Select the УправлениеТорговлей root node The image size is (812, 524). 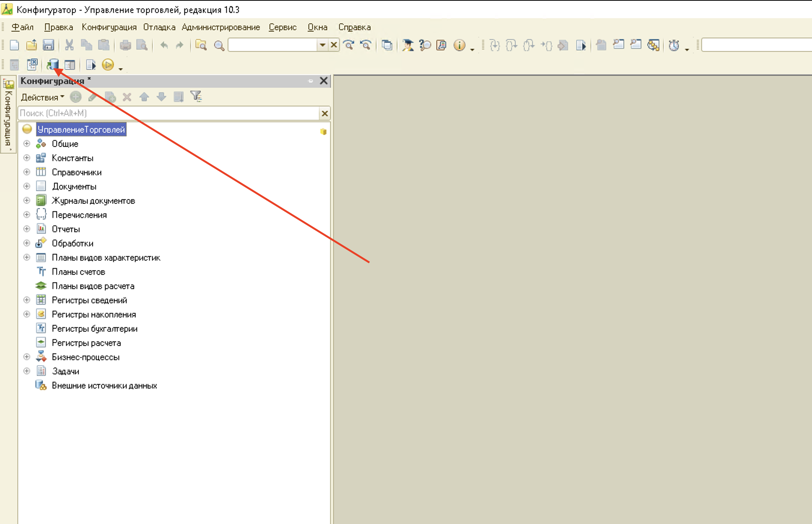(x=81, y=130)
